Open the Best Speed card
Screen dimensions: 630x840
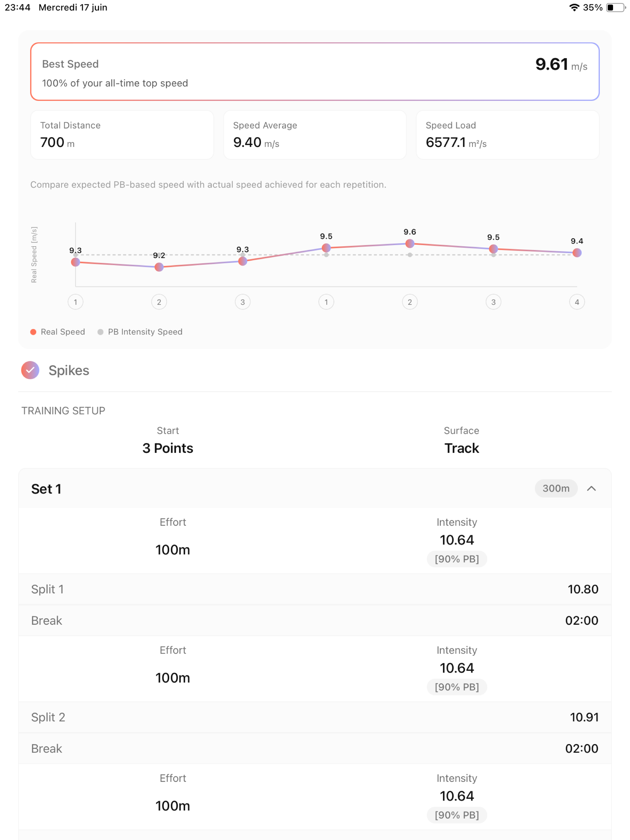click(315, 72)
